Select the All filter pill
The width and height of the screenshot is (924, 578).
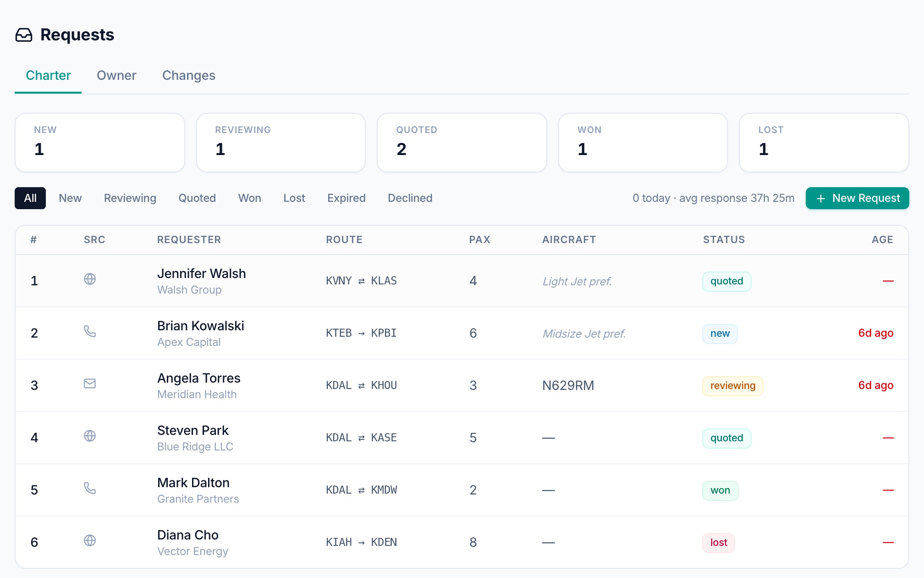[30, 198]
